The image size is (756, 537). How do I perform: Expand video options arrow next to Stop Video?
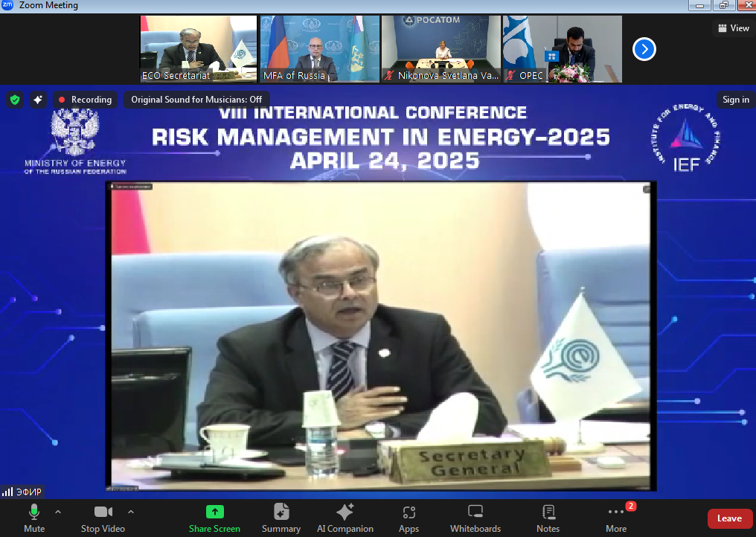[x=131, y=512]
